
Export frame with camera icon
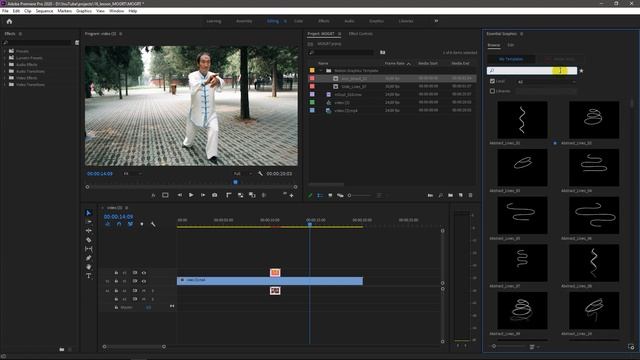[214, 196]
